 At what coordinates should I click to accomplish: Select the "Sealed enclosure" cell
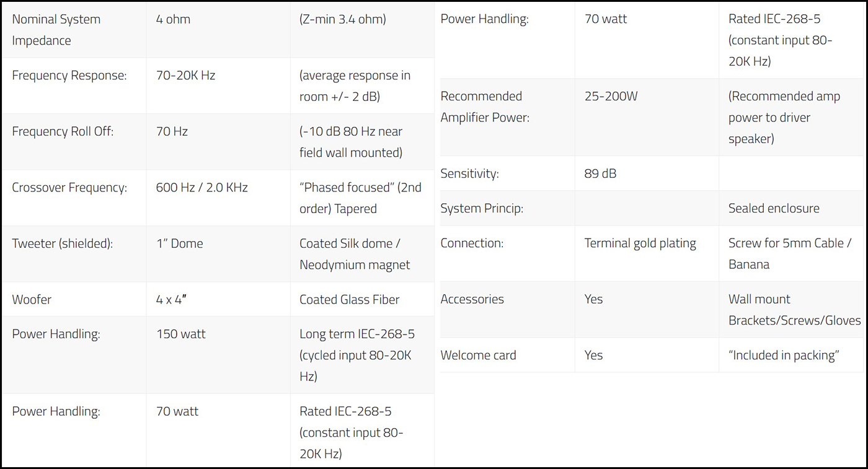click(774, 208)
